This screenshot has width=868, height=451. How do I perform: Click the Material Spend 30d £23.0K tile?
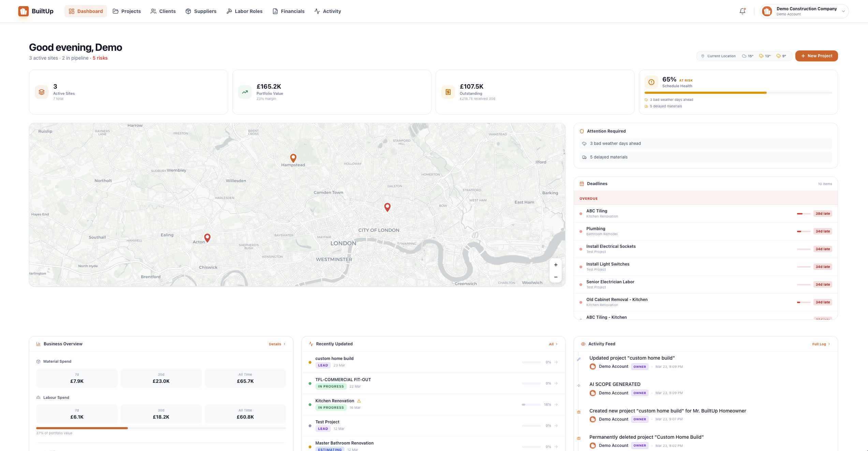pyautogui.click(x=161, y=378)
